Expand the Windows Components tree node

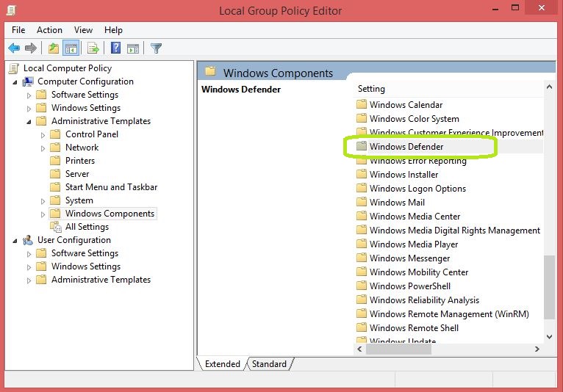(x=43, y=214)
